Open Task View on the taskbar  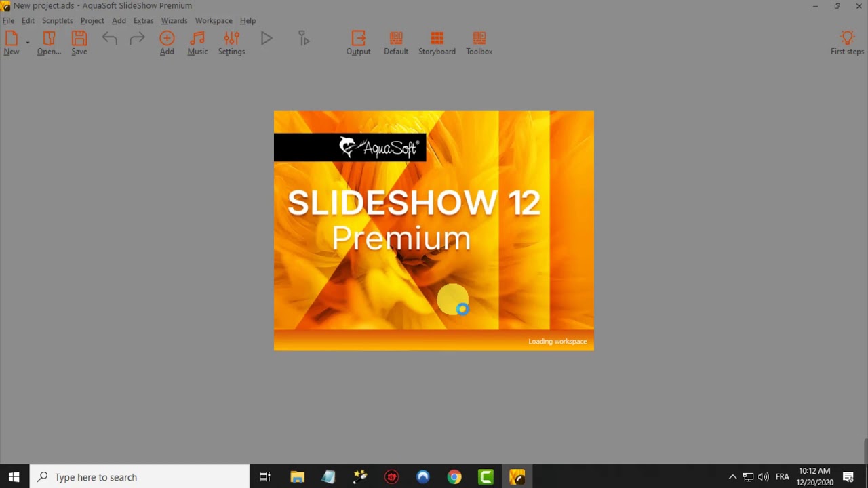click(x=265, y=477)
